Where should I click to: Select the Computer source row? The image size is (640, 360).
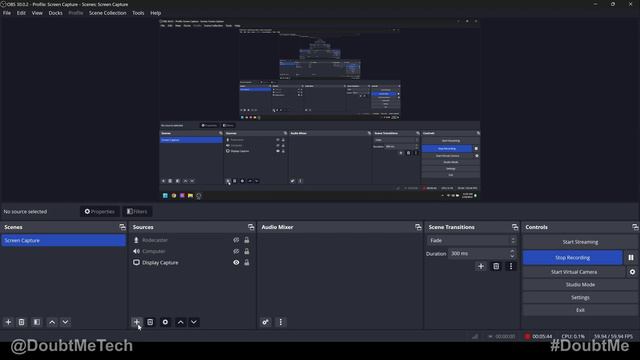pyautogui.click(x=192, y=251)
